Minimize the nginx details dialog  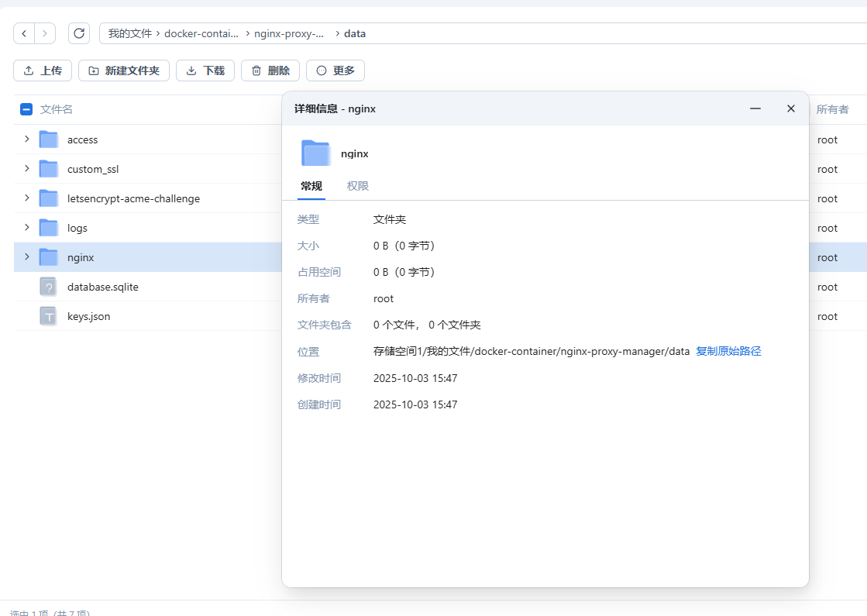pyautogui.click(x=755, y=108)
